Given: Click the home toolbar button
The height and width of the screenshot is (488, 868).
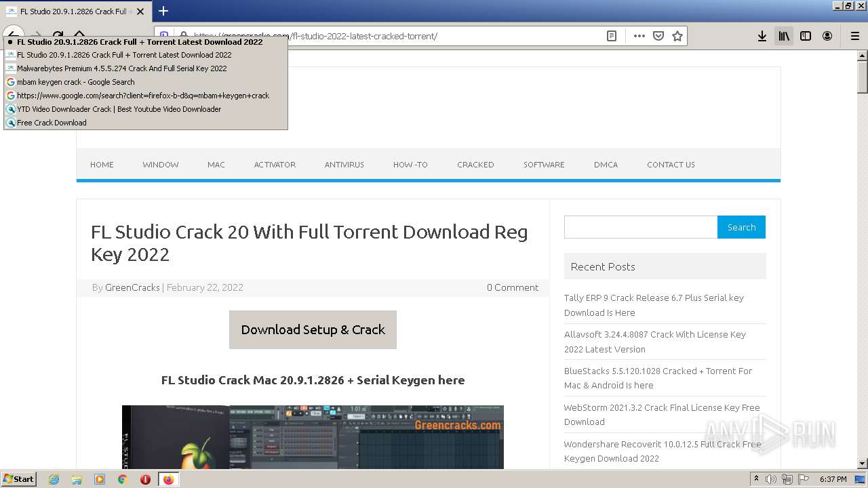Looking at the screenshot, I should (x=79, y=36).
